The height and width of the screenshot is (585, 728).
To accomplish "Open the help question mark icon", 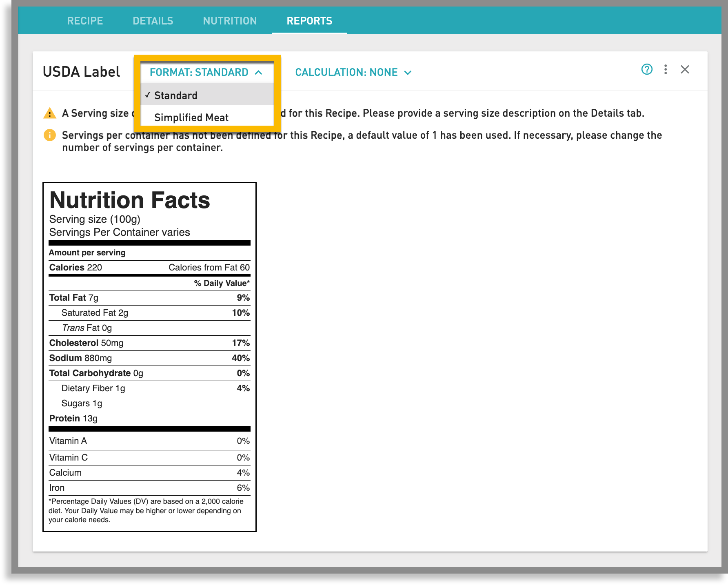I will [x=647, y=70].
